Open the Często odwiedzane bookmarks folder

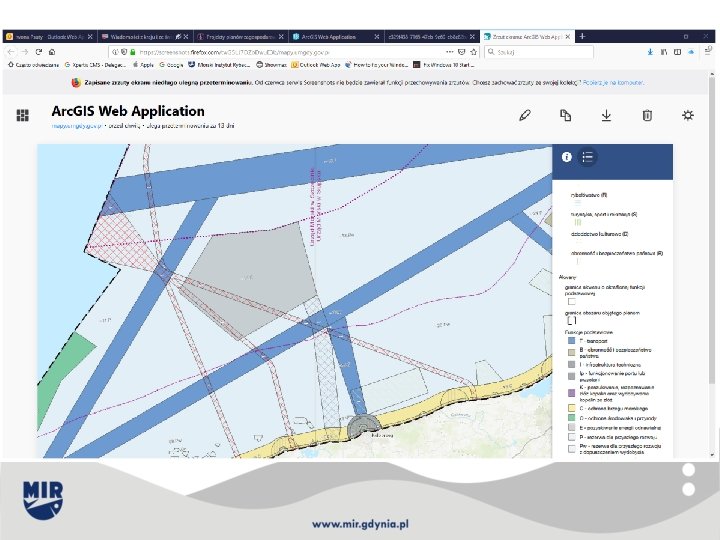[x=33, y=65]
